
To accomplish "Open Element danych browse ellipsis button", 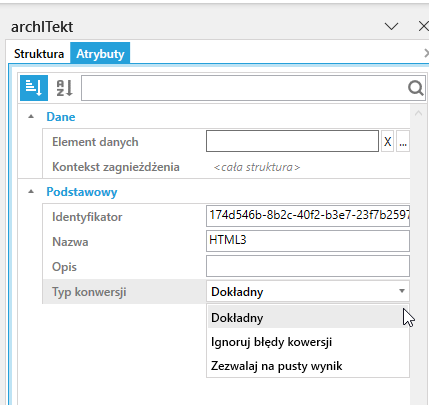I will (403, 142).
